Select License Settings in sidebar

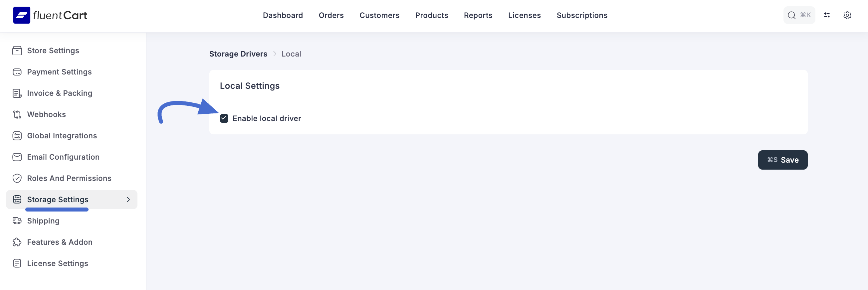point(57,263)
